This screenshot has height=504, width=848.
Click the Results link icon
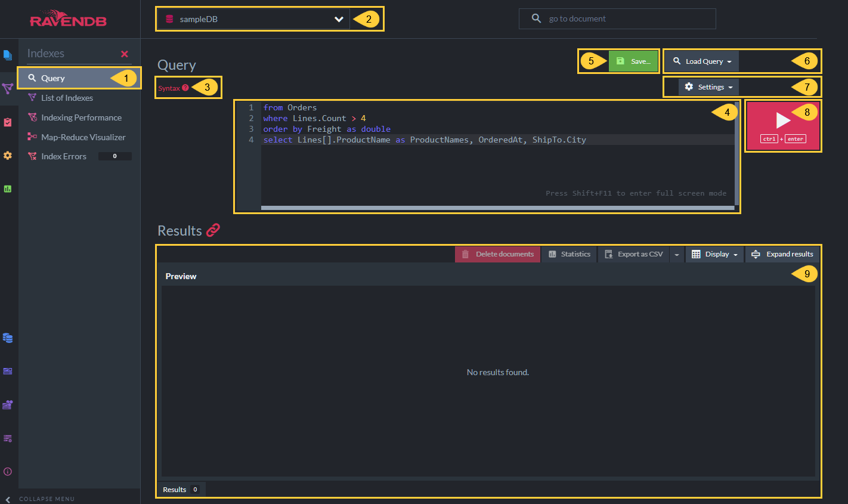[213, 230]
